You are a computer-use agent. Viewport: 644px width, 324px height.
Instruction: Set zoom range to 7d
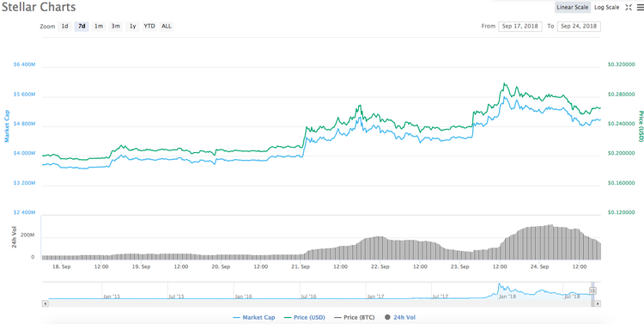tap(82, 27)
